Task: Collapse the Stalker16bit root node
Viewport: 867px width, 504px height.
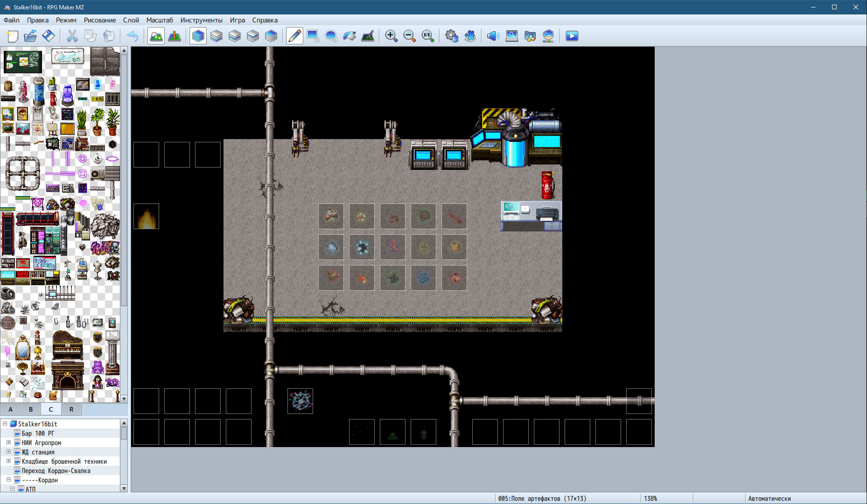Action: [5, 424]
